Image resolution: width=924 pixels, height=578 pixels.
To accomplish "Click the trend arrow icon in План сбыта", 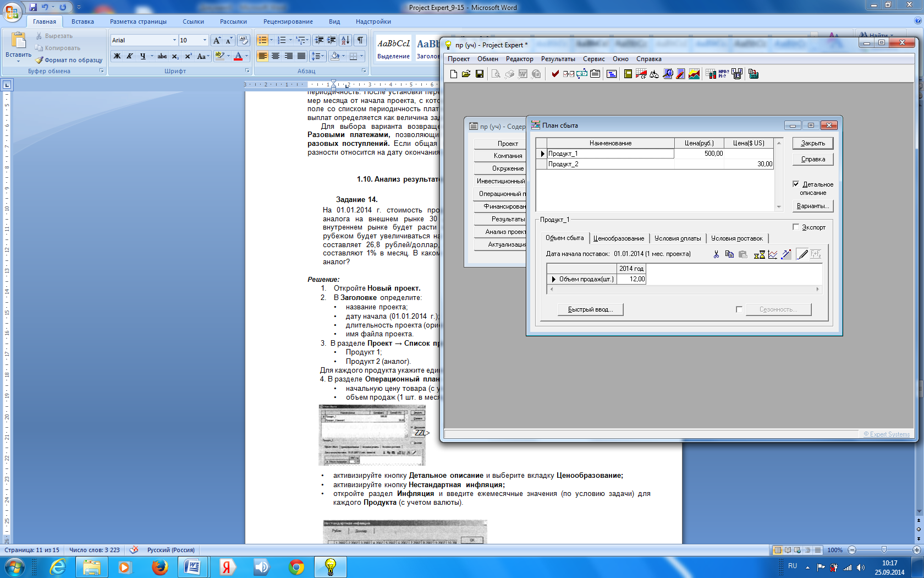I will (786, 254).
